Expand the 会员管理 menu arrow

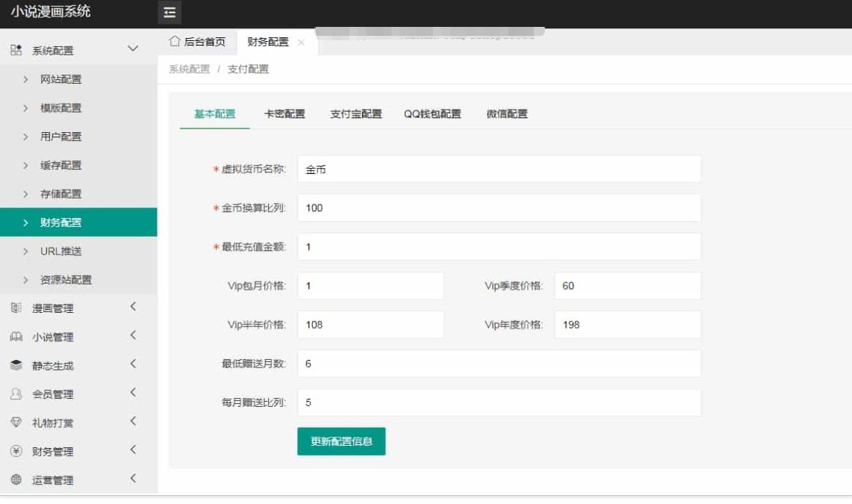(x=133, y=393)
